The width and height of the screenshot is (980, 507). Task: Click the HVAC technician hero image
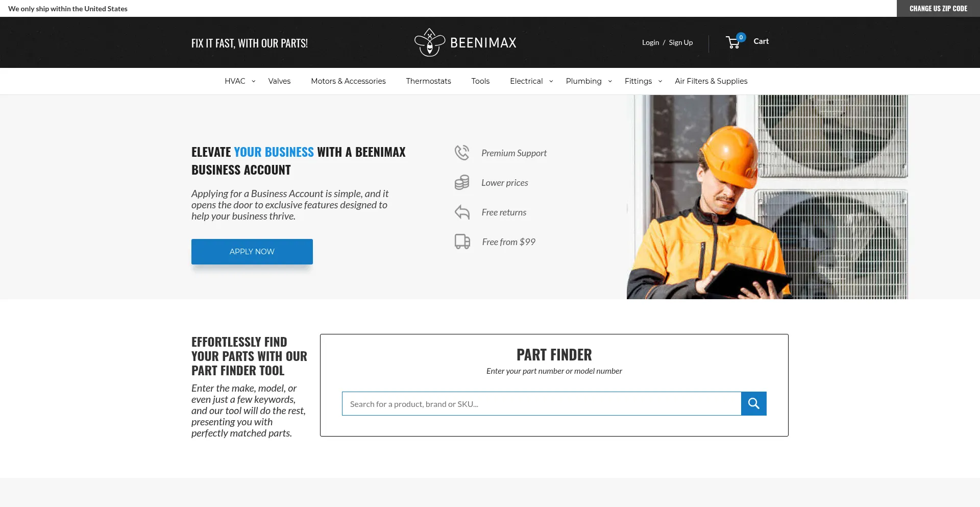tap(767, 197)
